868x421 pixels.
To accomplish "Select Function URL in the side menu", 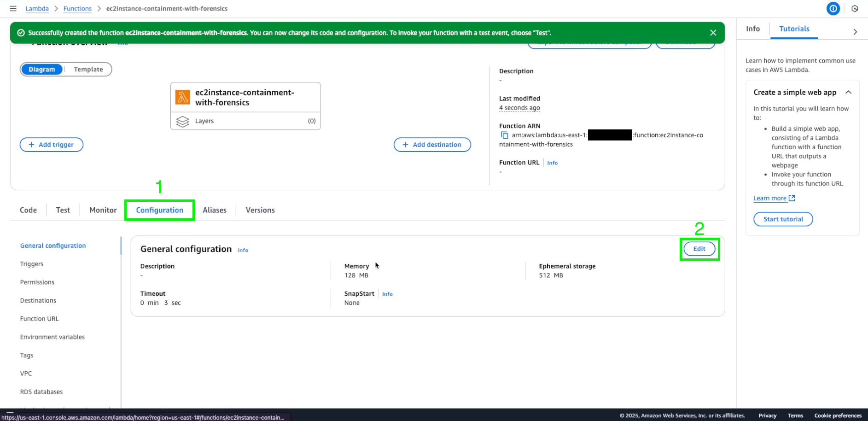I will click(x=40, y=319).
